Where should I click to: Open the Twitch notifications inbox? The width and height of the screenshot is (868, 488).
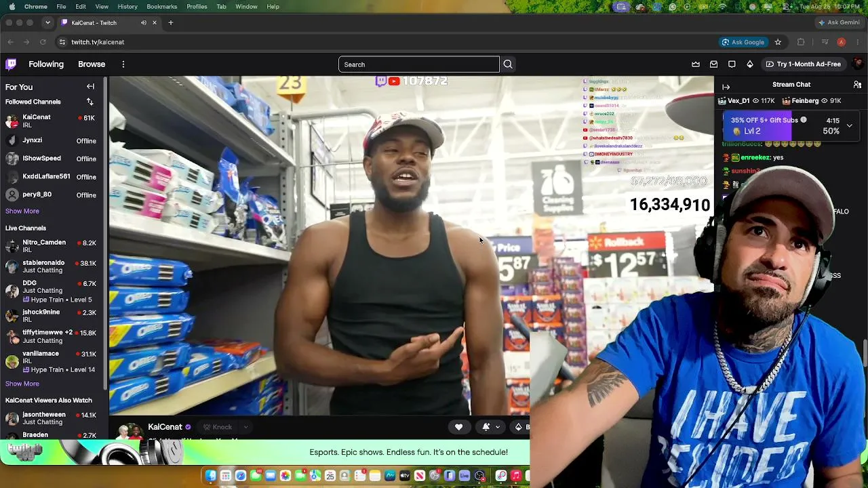tap(713, 64)
